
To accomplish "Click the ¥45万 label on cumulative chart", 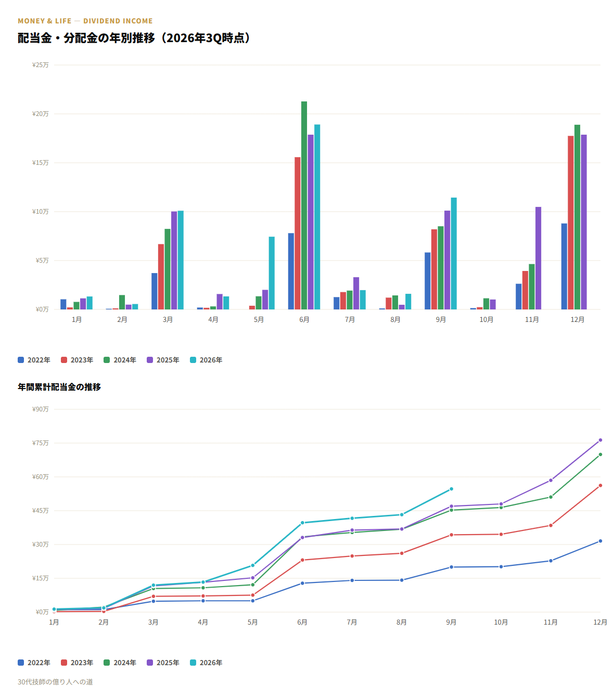I will (x=41, y=511).
